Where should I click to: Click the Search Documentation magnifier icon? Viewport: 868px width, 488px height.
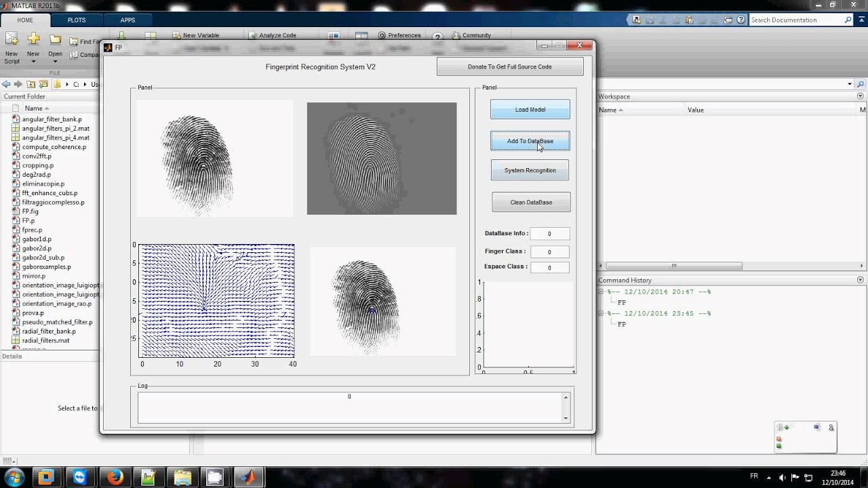pyautogui.click(x=848, y=20)
